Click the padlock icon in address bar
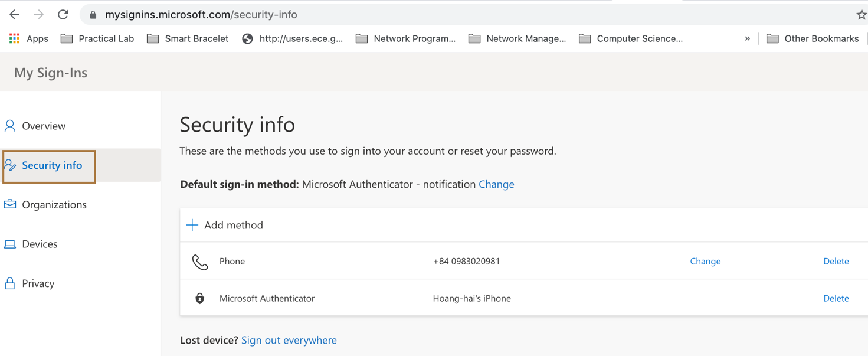Screen dimensions: 868x356 [93, 15]
